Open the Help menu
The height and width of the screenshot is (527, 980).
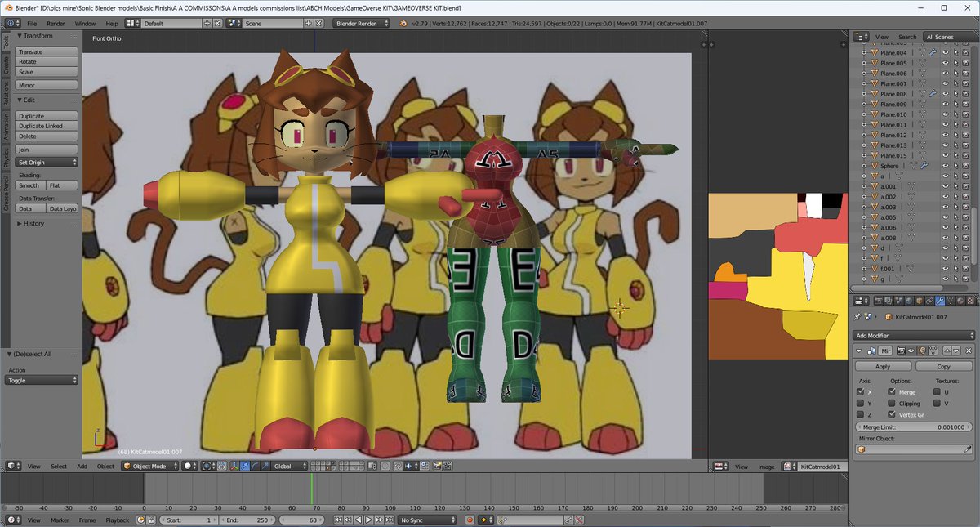click(112, 24)
